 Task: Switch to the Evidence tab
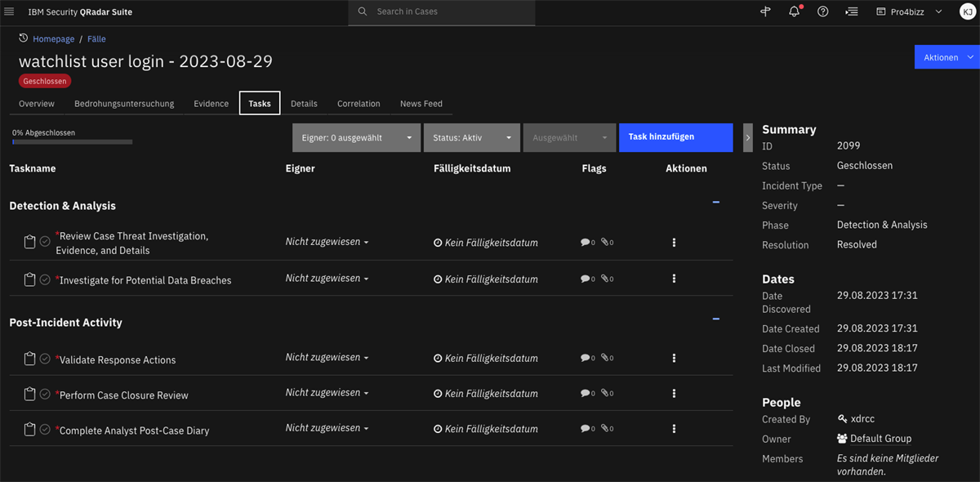coord(211,104)
